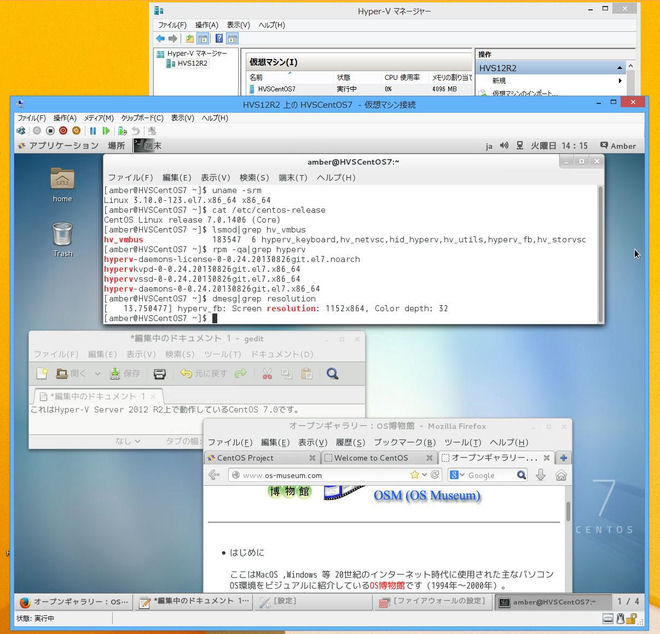This screenshot has width=660, height=634.
Task: Click the Trash desktop icon
Action: (x=63, y=240)
